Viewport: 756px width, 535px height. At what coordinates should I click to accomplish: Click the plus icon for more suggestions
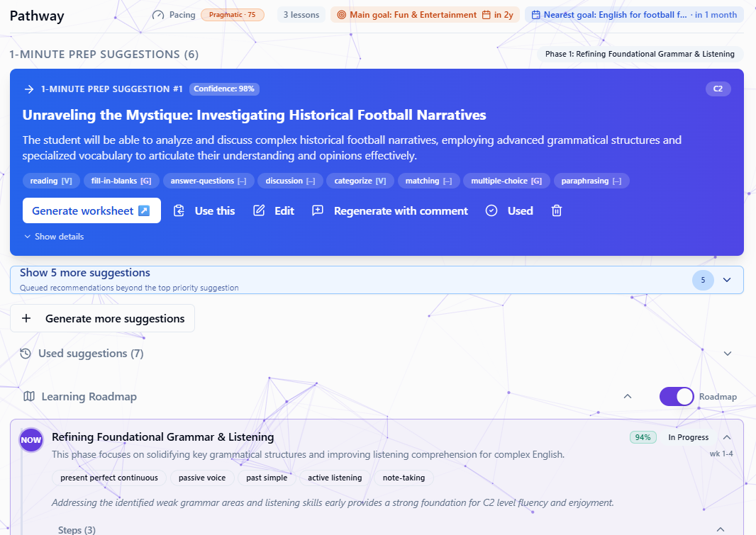pos(26,318)
